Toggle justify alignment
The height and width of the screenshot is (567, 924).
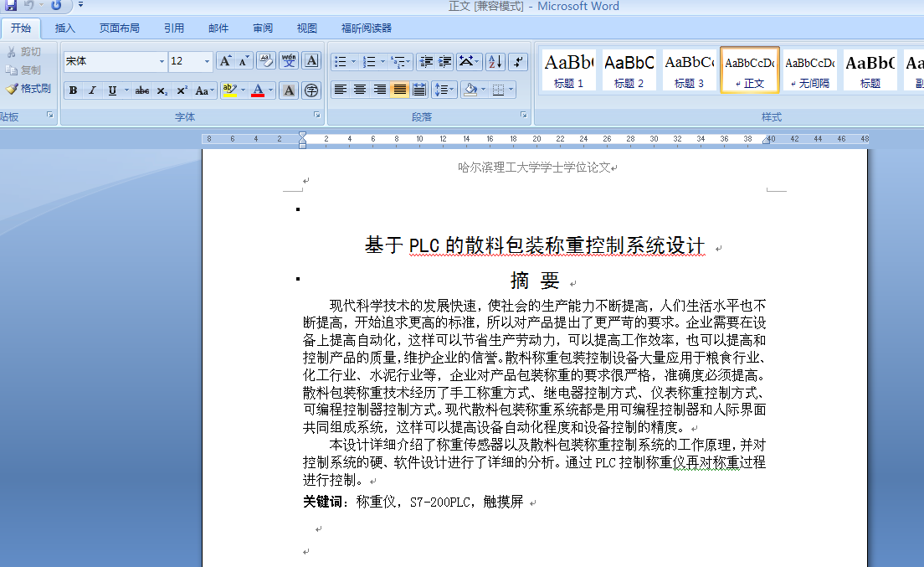(x=399, y=90)
